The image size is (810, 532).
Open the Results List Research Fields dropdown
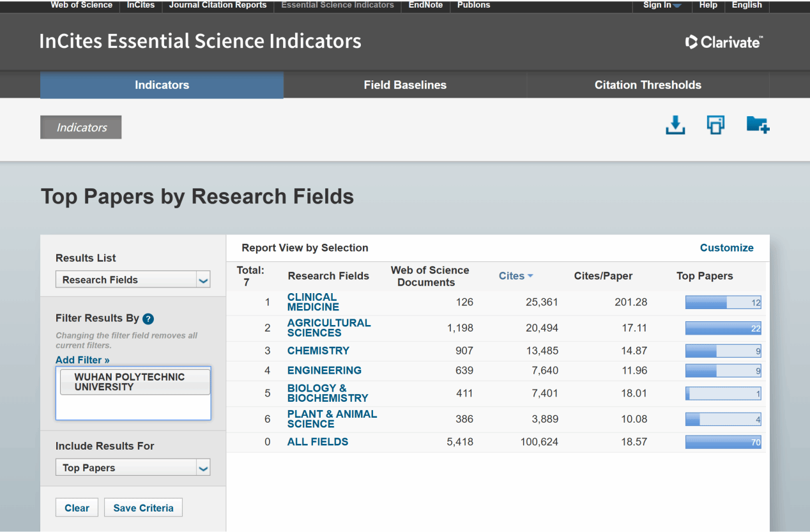pyautogui.click(x=133, y=280)
